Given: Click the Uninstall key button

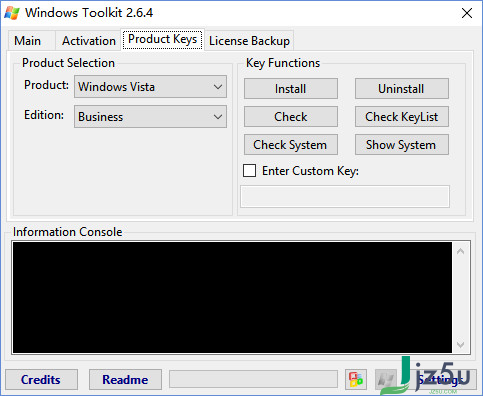Looking at the screenshot, I should pos(402,89).
